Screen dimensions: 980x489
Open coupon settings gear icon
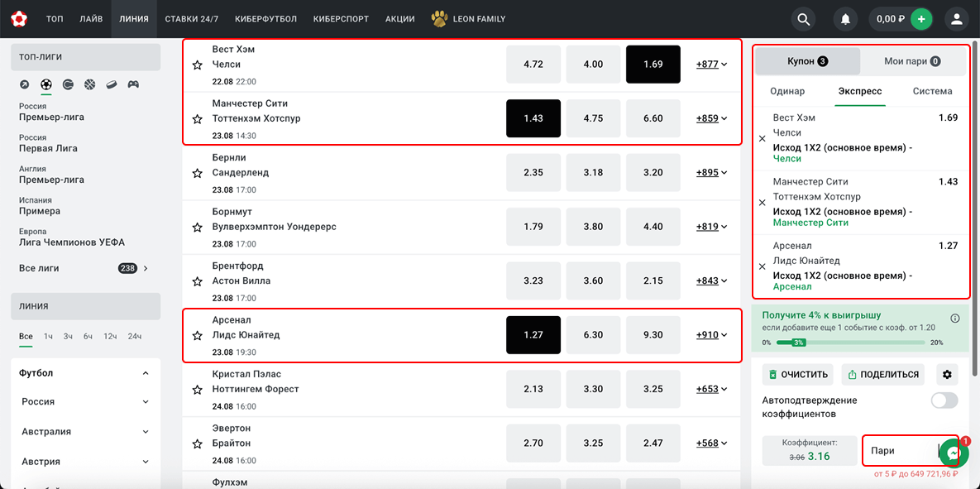coord(947,375)
